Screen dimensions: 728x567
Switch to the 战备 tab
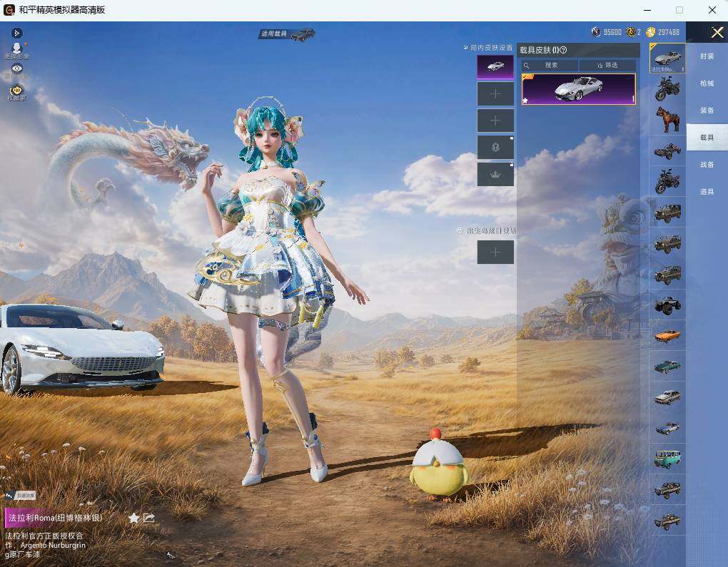[707, 164]
